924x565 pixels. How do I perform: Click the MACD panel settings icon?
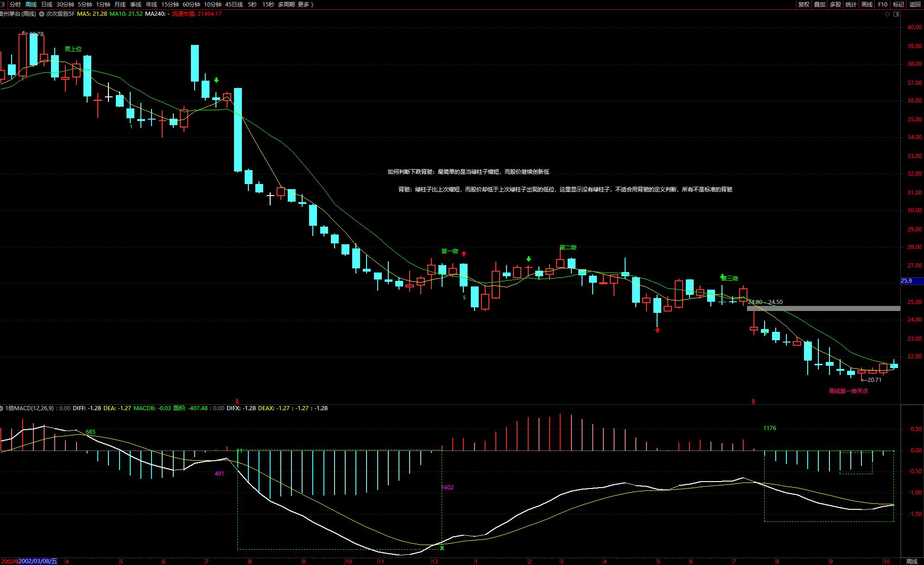pyautogui.click(x=2, y=408)
